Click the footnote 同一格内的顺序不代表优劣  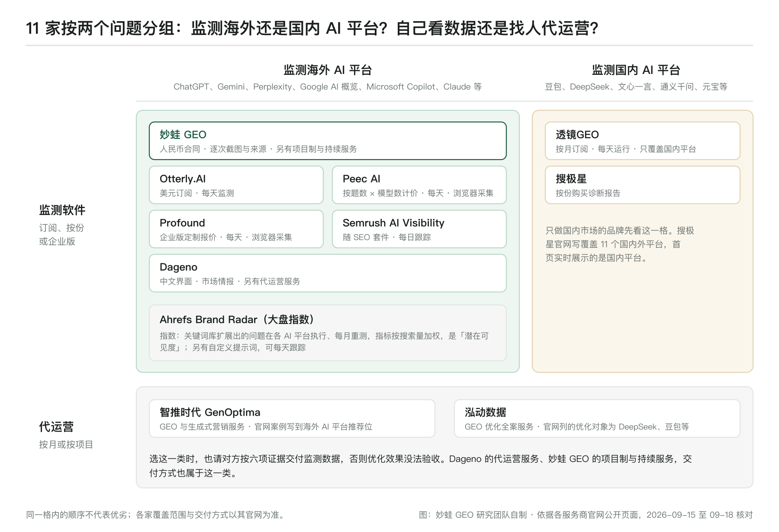(156, 515)
